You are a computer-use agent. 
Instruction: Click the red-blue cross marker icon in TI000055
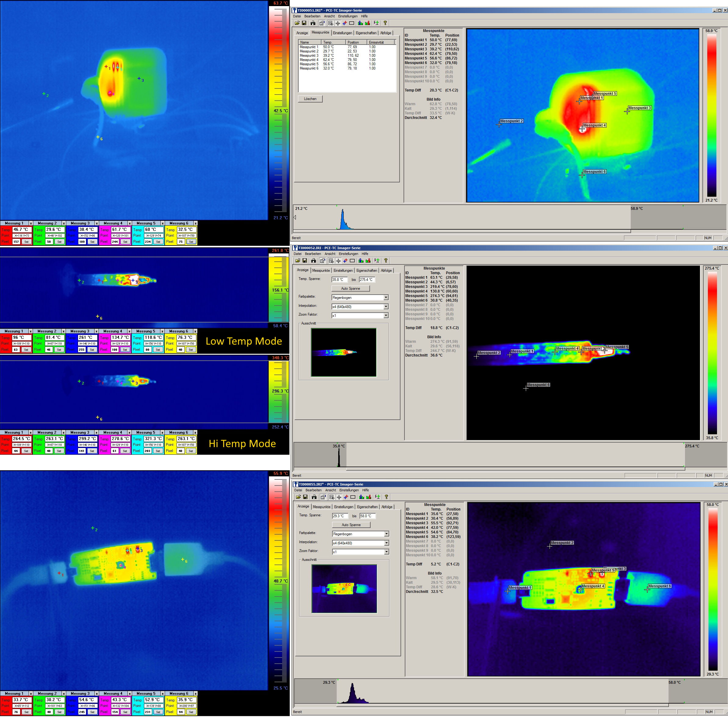346,497
